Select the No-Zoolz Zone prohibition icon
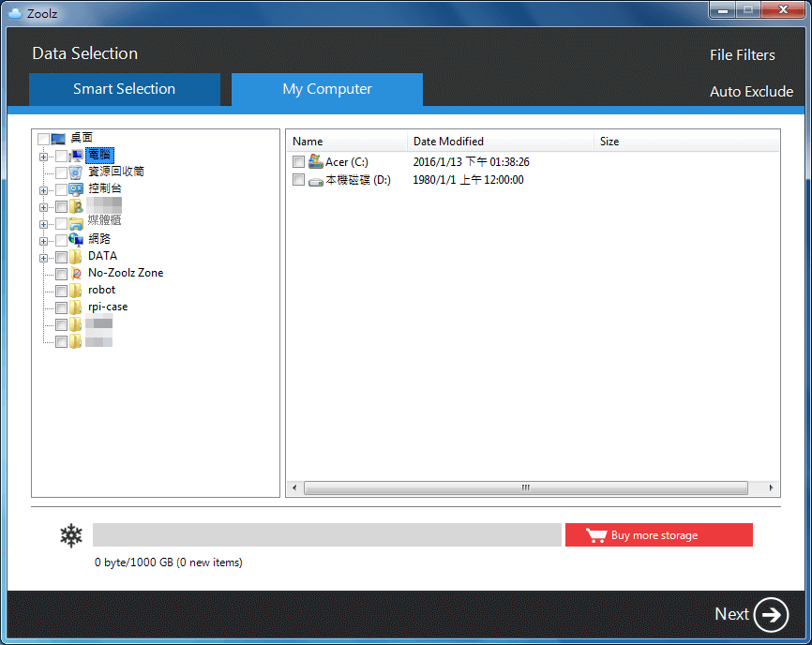The height and width of the screenshot is (645, 812). click(77, 273)
